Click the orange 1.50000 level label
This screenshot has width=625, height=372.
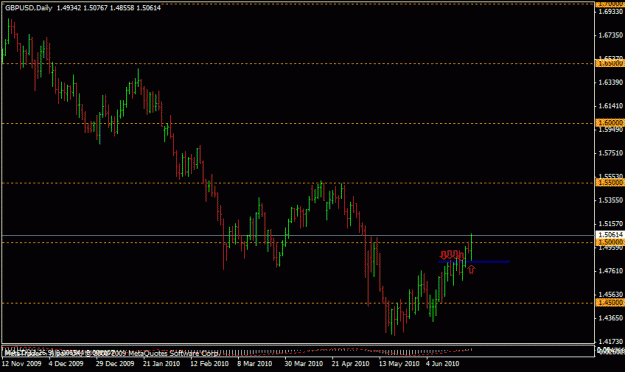tap(610, 242)
